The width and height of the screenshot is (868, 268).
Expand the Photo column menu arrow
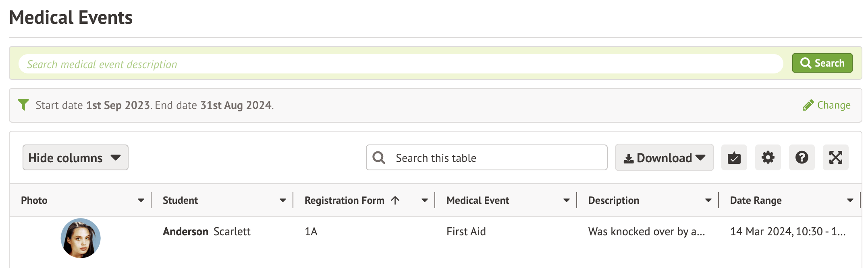[x=141, y=200]
